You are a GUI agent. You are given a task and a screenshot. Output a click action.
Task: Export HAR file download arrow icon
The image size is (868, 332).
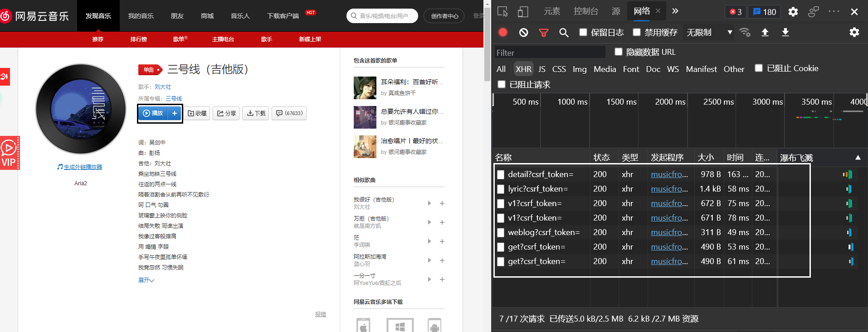[785, 32]
